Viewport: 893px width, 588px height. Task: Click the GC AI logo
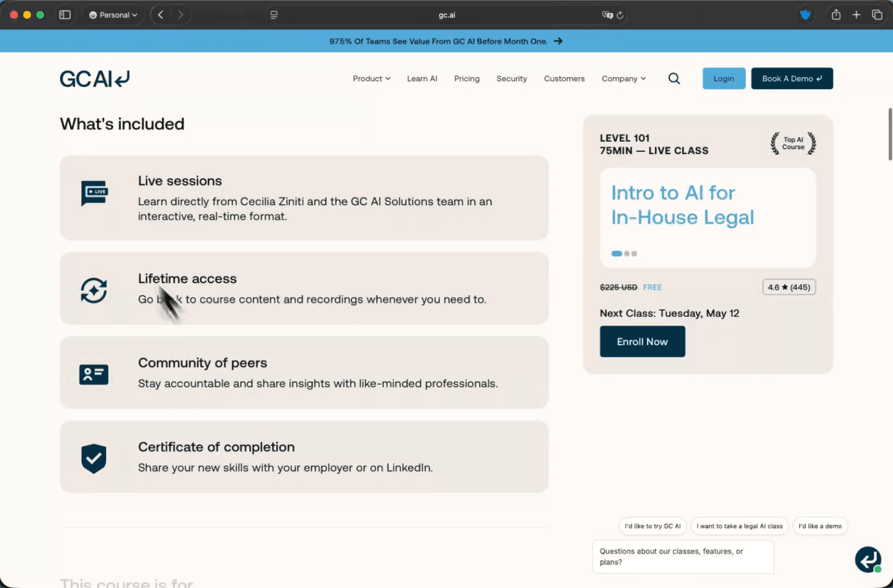95,79
